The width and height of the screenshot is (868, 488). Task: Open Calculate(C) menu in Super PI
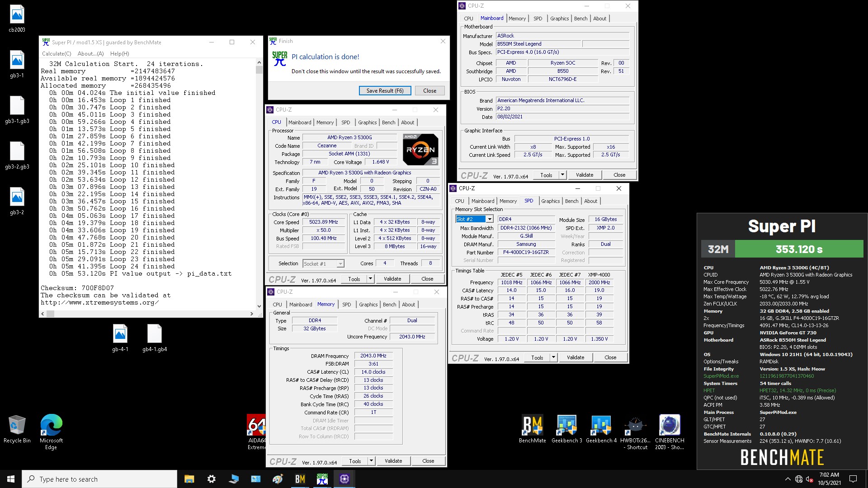pyautogui.click(x=57, y=53)
